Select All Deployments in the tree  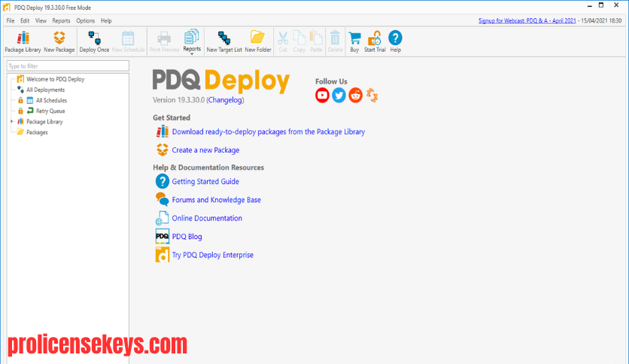pos(45,89)
